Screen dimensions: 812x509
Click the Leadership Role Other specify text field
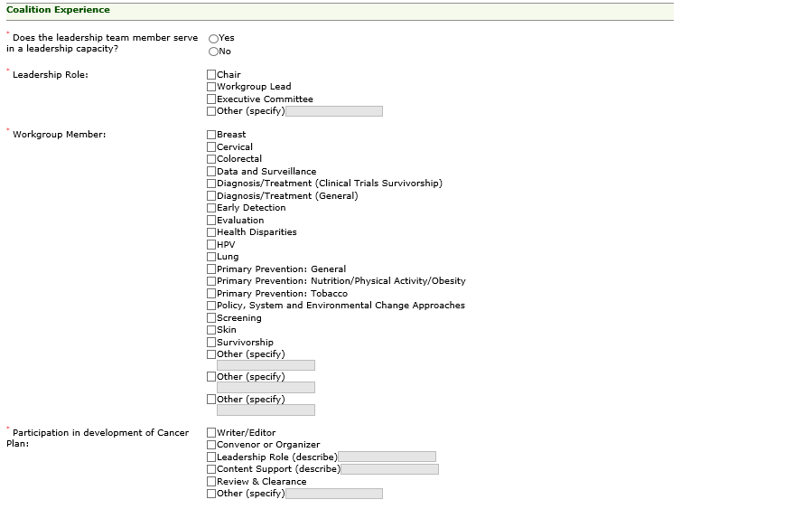(x=333, y=111)
